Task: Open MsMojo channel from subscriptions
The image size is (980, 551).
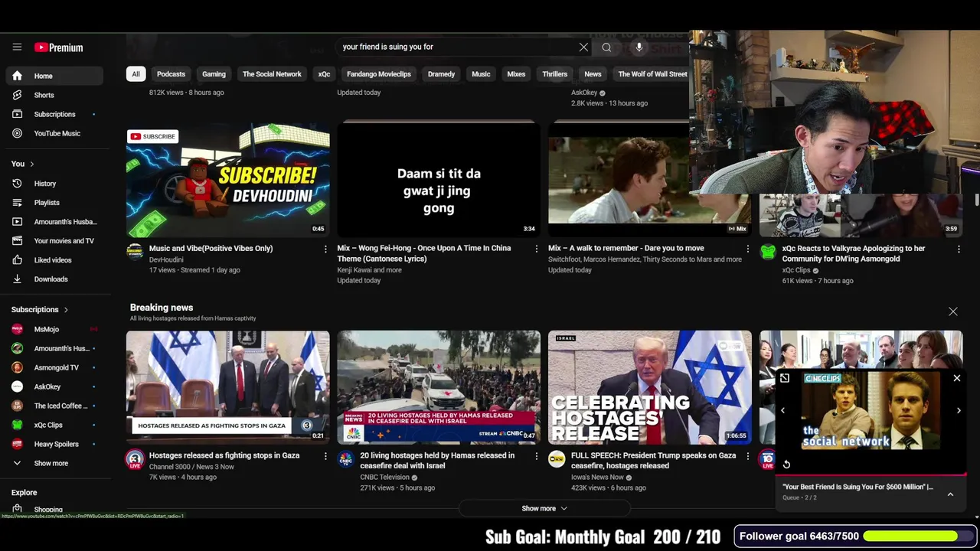Action: pos(54,329)
